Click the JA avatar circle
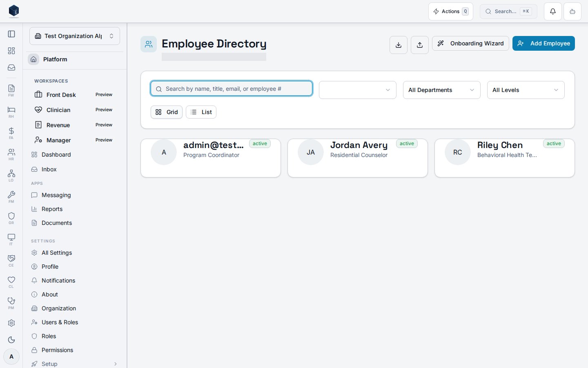This screenshot has height=368, width=588. (x=311, y=152)
